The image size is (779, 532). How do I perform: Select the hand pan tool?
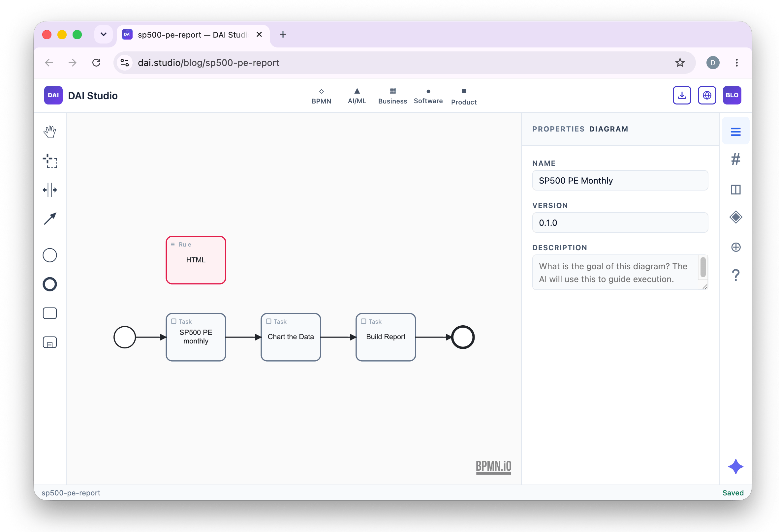49,132
